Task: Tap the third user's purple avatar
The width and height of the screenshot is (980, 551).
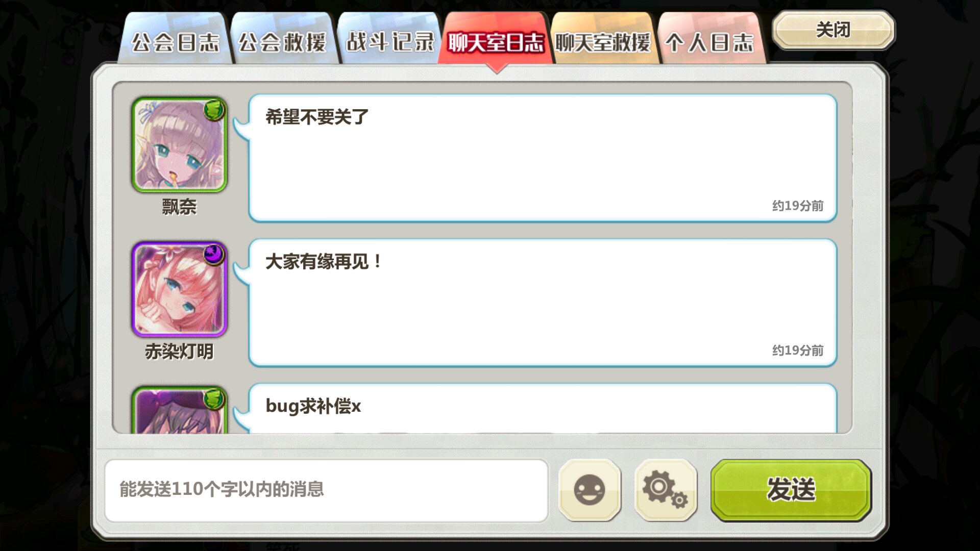Action: click(179, 410)
